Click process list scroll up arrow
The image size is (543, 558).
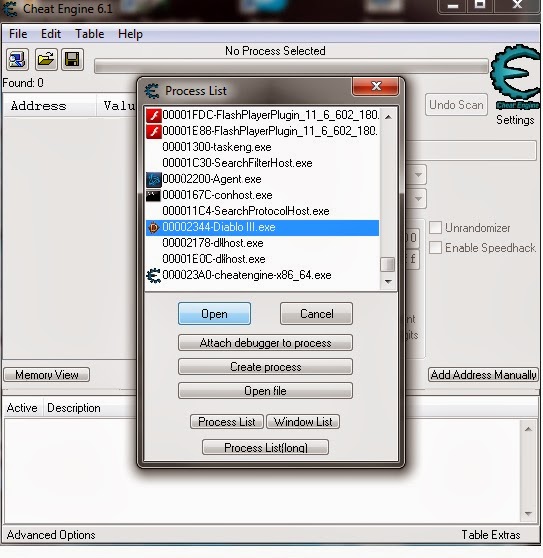(388, 116)
